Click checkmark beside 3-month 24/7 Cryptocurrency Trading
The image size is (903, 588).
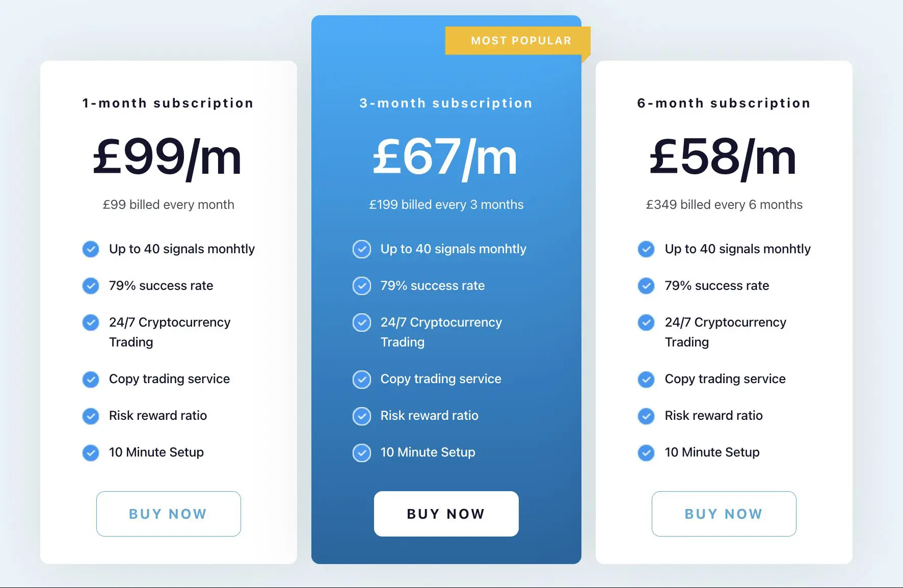click(362, 323)
